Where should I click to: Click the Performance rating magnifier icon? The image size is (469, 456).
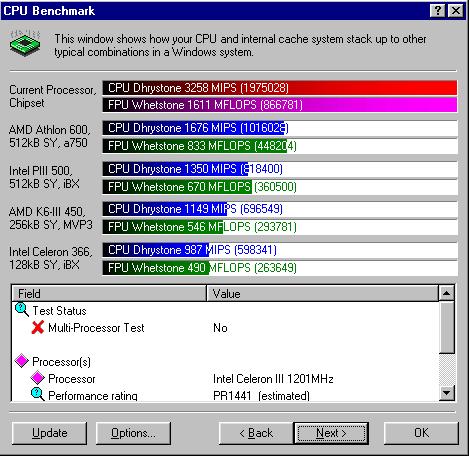[x=38, y=394]
